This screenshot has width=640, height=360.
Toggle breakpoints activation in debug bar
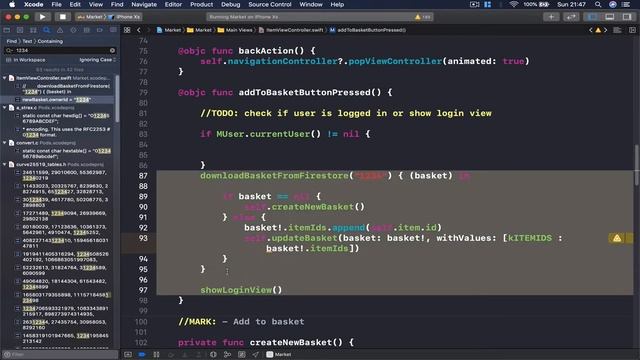(x=142, y=354)
